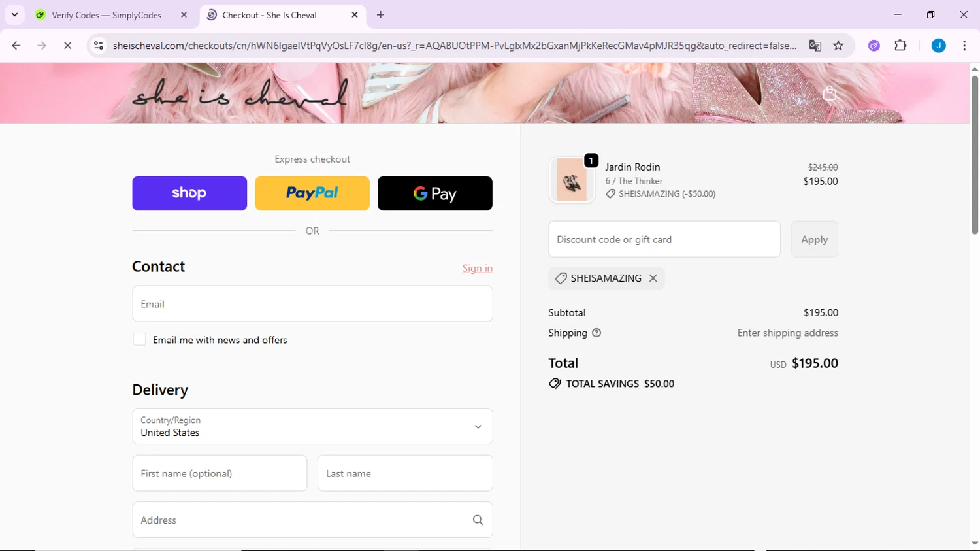
Task: Stop loading the page
Action: pos(67,46)
